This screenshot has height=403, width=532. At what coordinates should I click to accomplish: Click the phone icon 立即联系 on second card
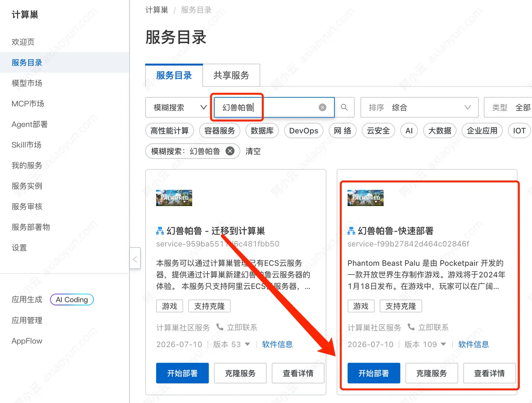(x=411, y=327)
